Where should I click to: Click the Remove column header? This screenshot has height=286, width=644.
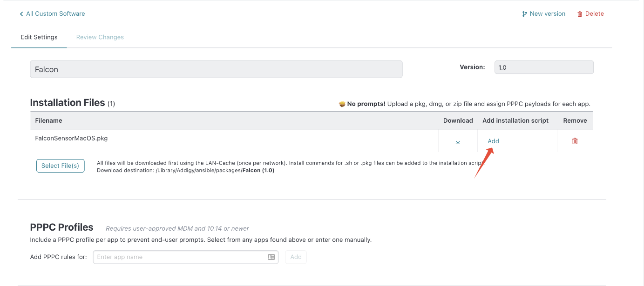[x=575, y=120]
